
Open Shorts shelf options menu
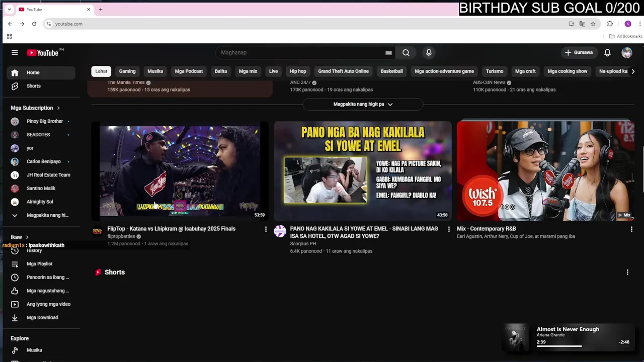[x=627, y=273]
